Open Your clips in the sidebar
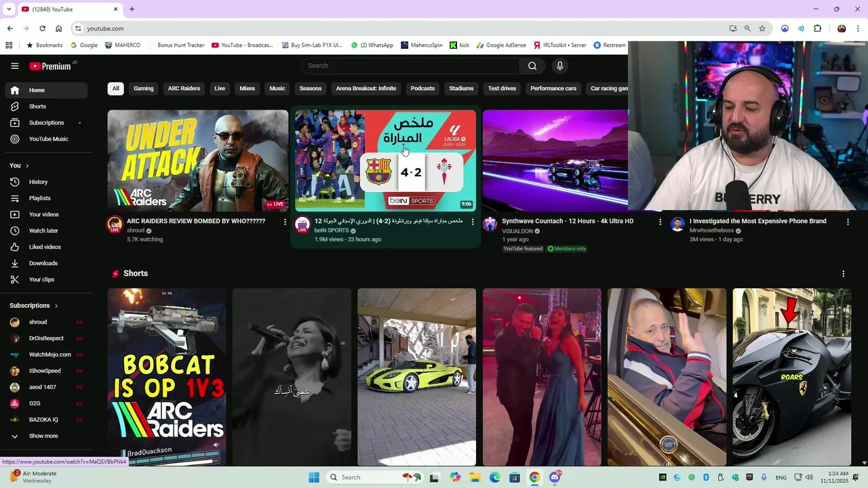This screenshot has width=868, height=488. (47, 279)
